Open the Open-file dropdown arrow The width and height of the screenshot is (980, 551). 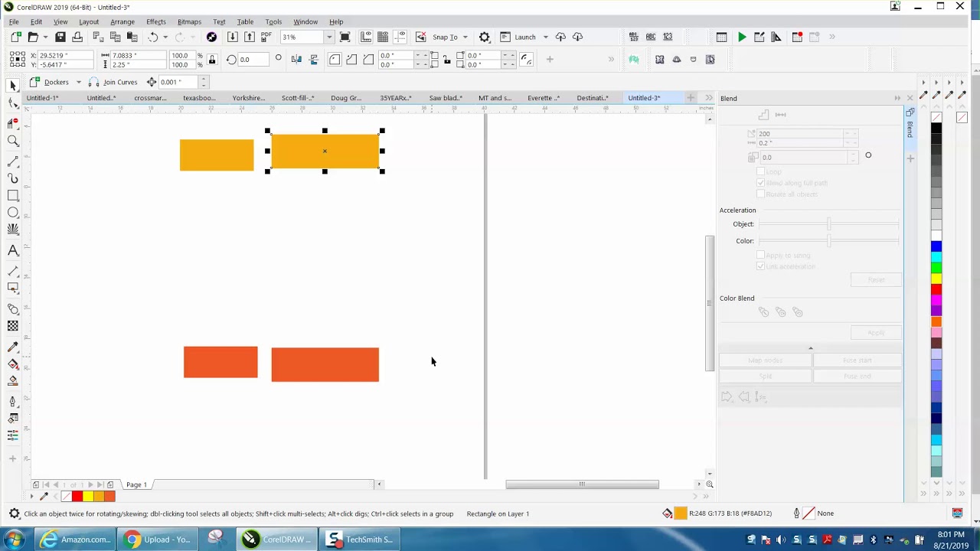point(45,37)
